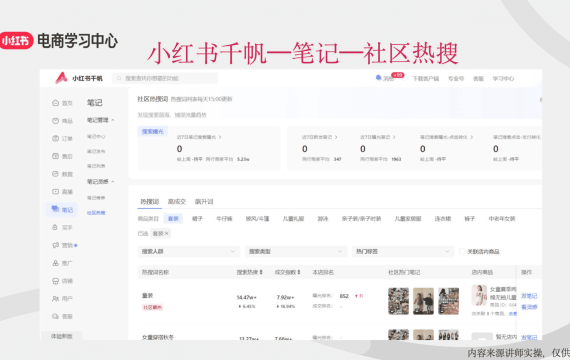Click the 14.47w+ search heat value
Image resolution: width=570 pixels, height=360 pixels.
point(246,297)
